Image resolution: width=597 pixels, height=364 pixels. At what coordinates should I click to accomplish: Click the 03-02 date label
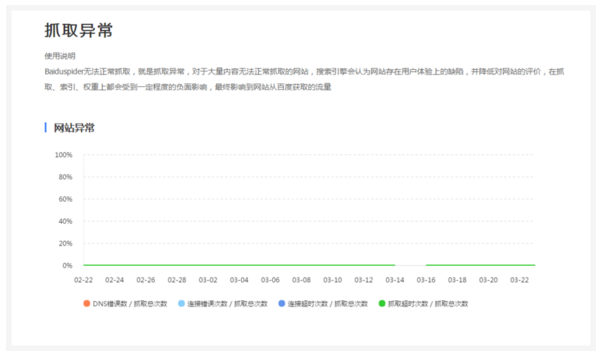pos(208,280)
